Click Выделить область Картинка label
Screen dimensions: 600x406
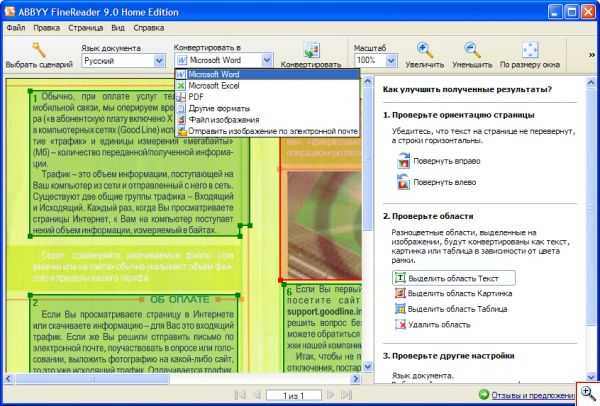tap(460, 293)
